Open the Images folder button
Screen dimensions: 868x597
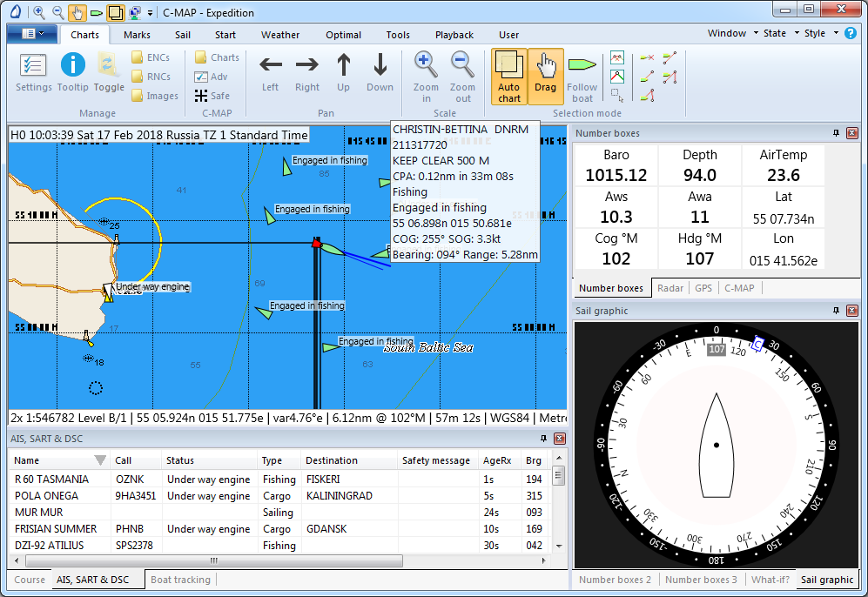(x=155, y=96)
